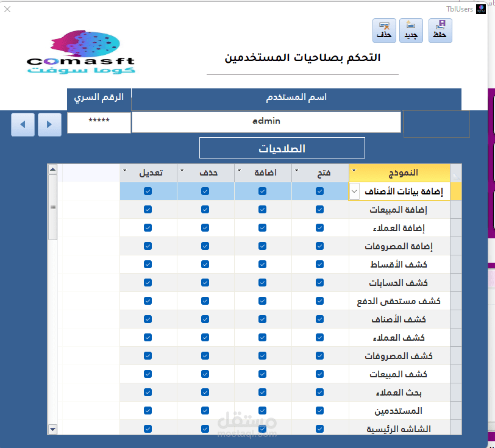Close the TblUsers window

tap(7, 9)
